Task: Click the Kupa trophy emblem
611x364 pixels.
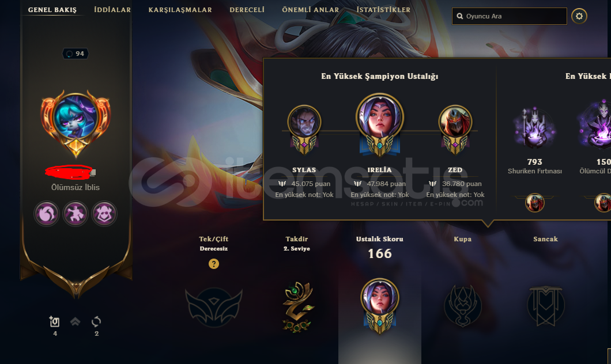Action: click(x=463, y=306)
